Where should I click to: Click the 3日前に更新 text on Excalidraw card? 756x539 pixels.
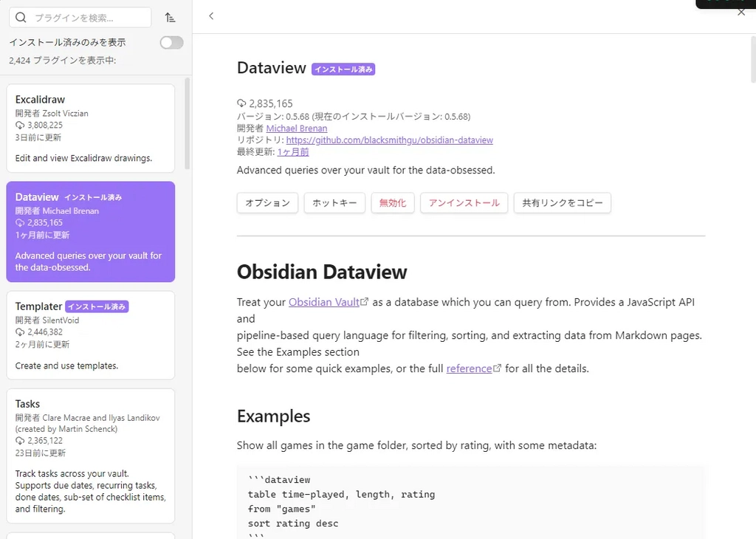[38, 137]
